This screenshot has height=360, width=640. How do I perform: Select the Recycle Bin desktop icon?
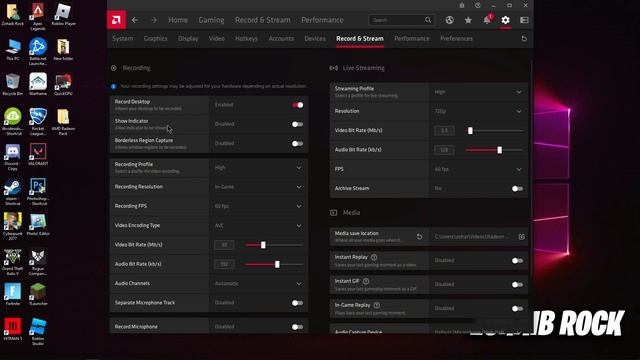point(13,85)
